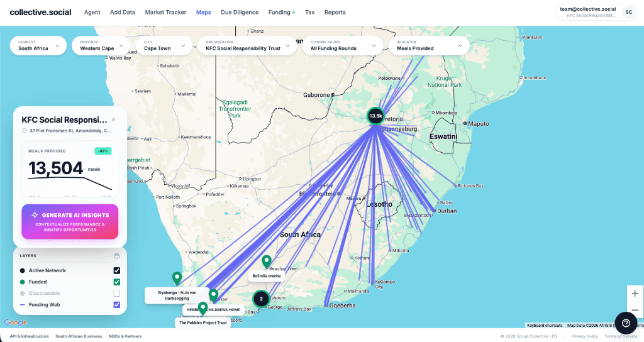The image size is (644, 342).
Task: Go to Market Tracker
Action: [165, 13]
